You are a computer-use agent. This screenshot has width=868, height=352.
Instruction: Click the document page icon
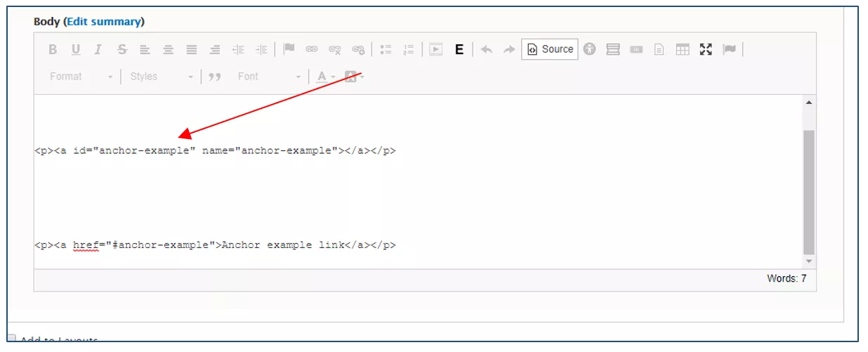pos(659,49)
